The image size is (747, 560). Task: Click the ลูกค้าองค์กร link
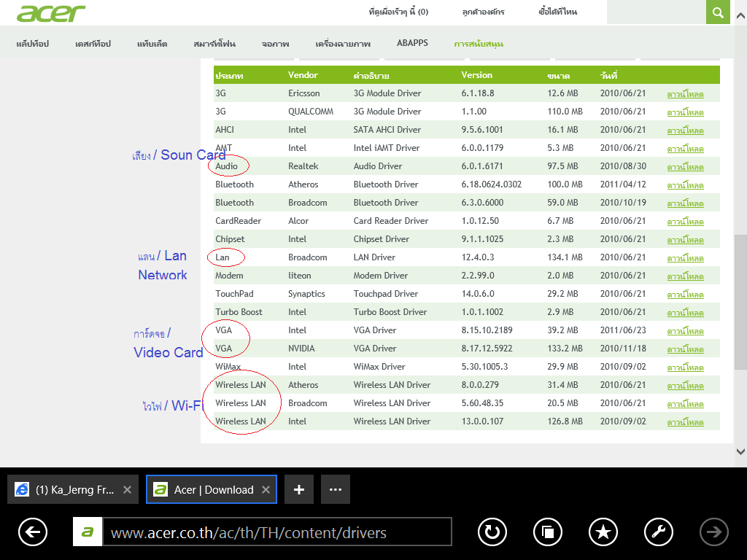pyautogui.click(x=484, y=12)
